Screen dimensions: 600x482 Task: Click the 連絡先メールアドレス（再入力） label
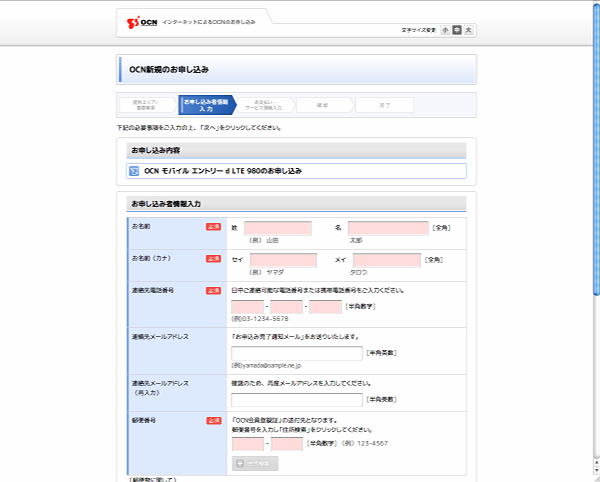[x=160, y=388]
